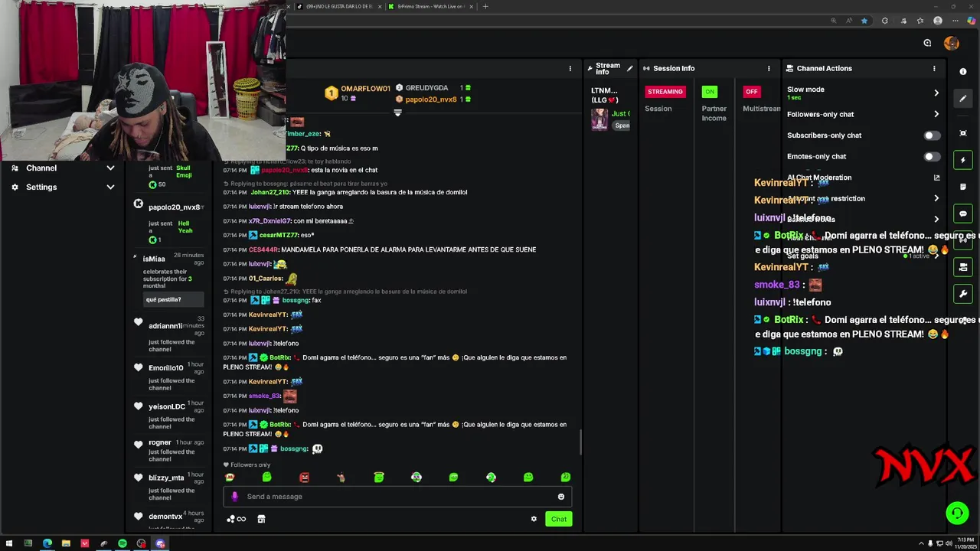Expand Account age restriction options
Screen dimensions: 980x551
(936, 198)
